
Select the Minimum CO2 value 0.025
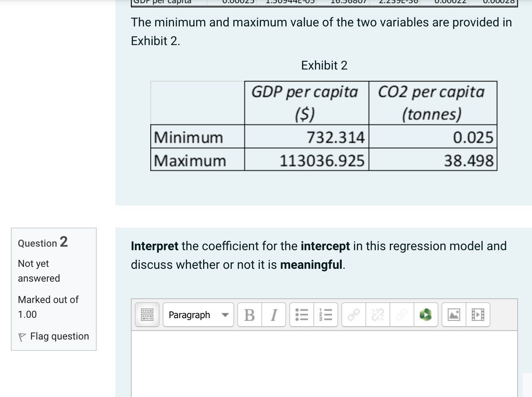(x=473, y=138)
